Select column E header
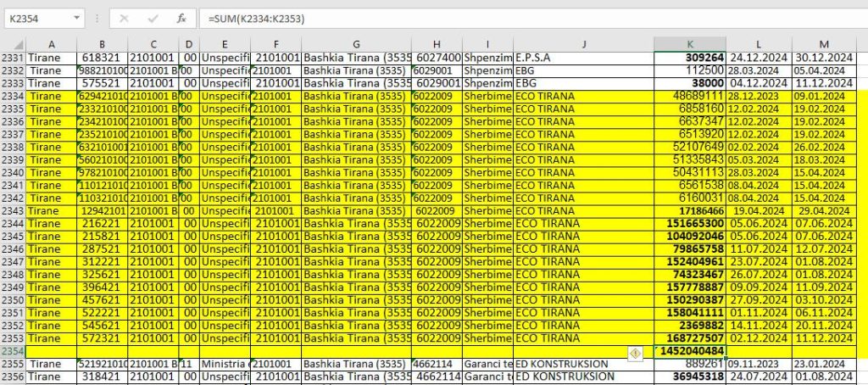 click(x=225, y=45)
